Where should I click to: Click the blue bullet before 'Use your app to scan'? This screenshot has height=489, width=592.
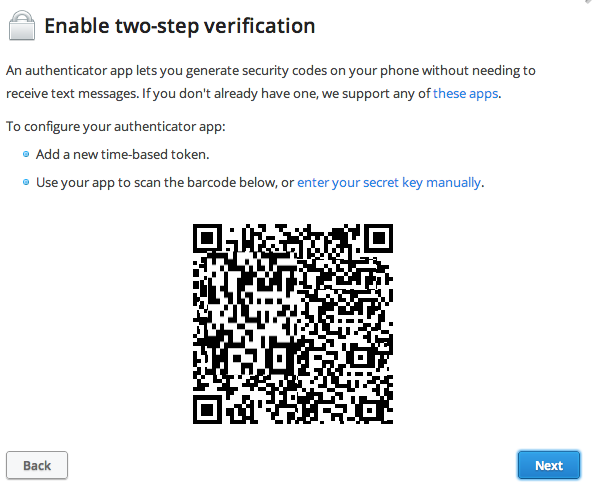(26, 182)
